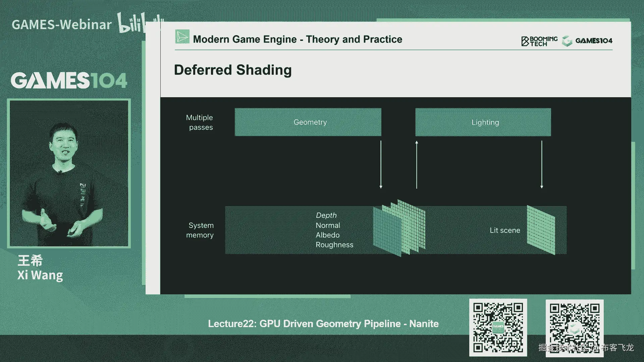Viewport: 644px width, 362px height.
Task: Click the Lecture22 Nanite caption text
Action: point(323,324)
